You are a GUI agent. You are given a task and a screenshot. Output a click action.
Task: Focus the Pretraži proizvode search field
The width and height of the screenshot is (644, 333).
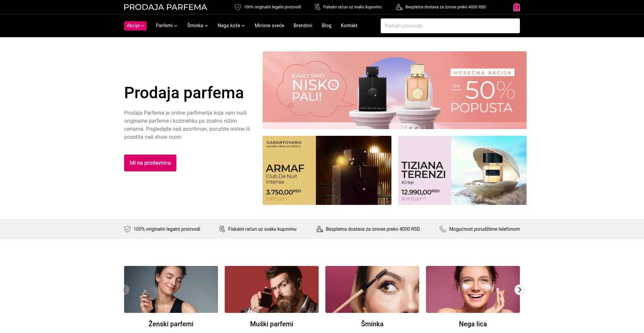pyautogui.click(x=450, y=26)
